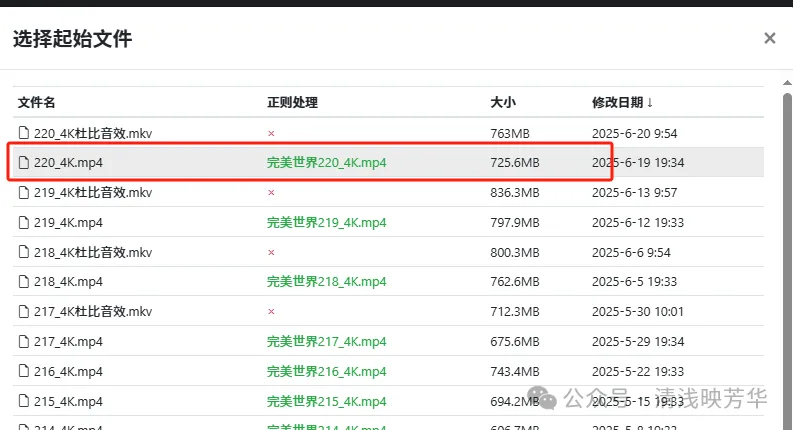The height and width of the screenshot is (430, 793).
Task: Click renamed result 完美世界216_4K.mp4
Action: (327, 371)
